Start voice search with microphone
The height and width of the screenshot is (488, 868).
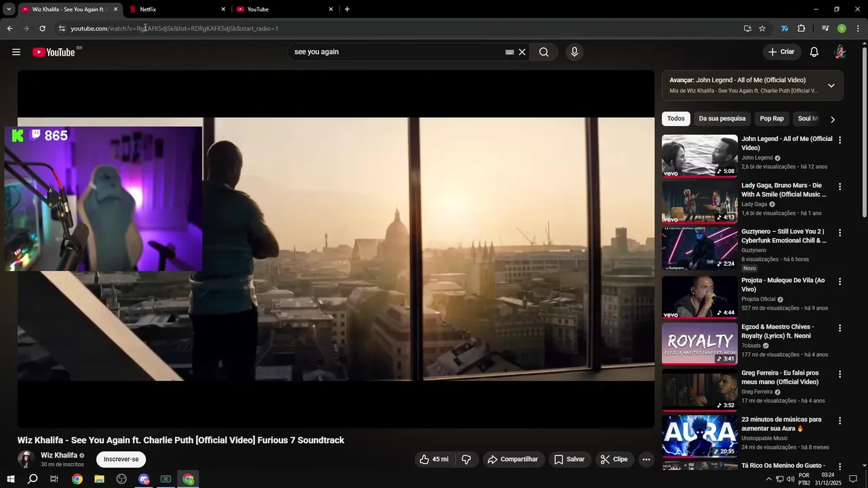pyautogui.click(x=574, y=52)
